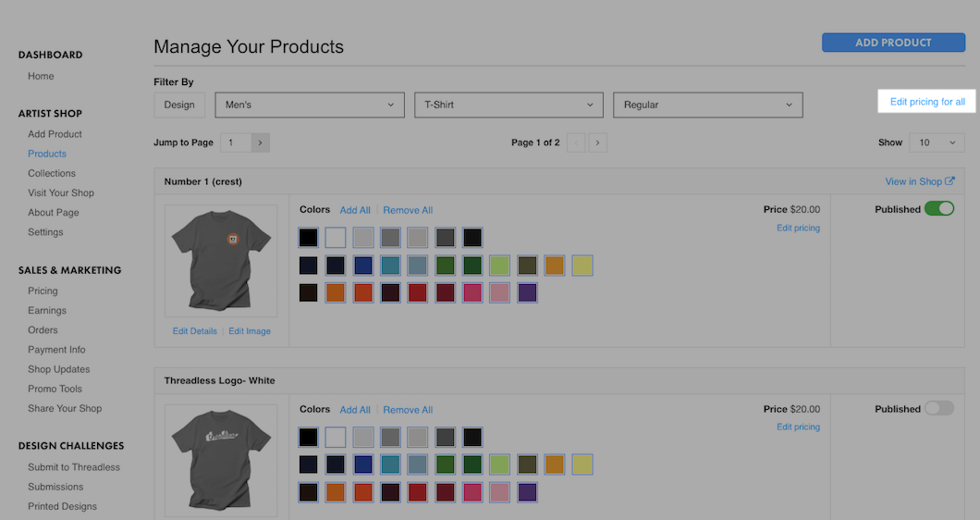The width and height of the screenshot is (980, 520).
Task: Select hot pink swatch for Number 1 (crest)
Action: click(x=472, y=293)
